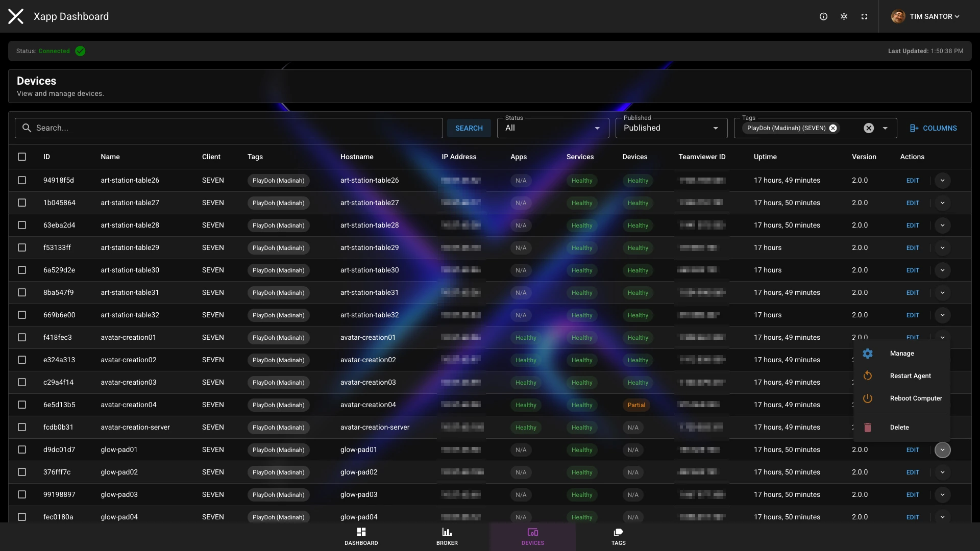980x551 pixels.
Task: Open Tim Santor user menu
Action: [925, 16]
